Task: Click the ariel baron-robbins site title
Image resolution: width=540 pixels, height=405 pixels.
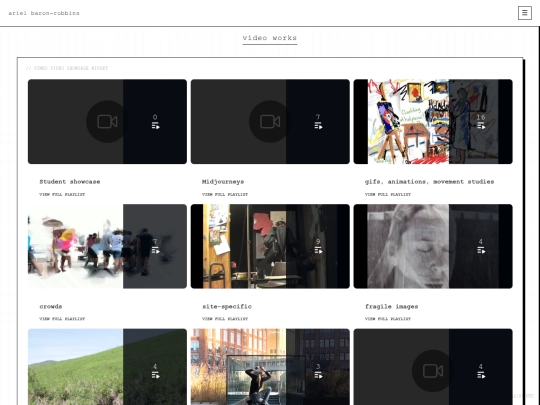Action: (x=44, y=13)
